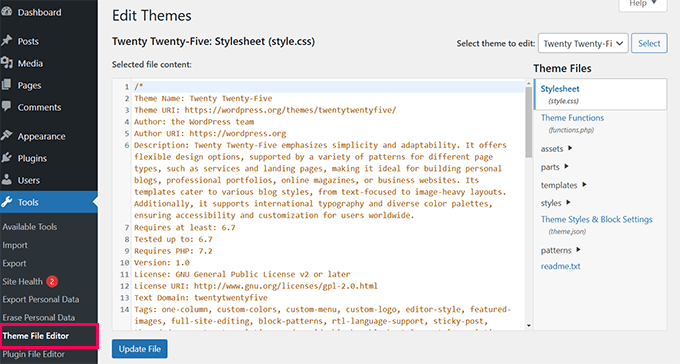Viewport: 680px width, 364px height.
Task: Click line 1 in the code editor
Action: point(328,87)
